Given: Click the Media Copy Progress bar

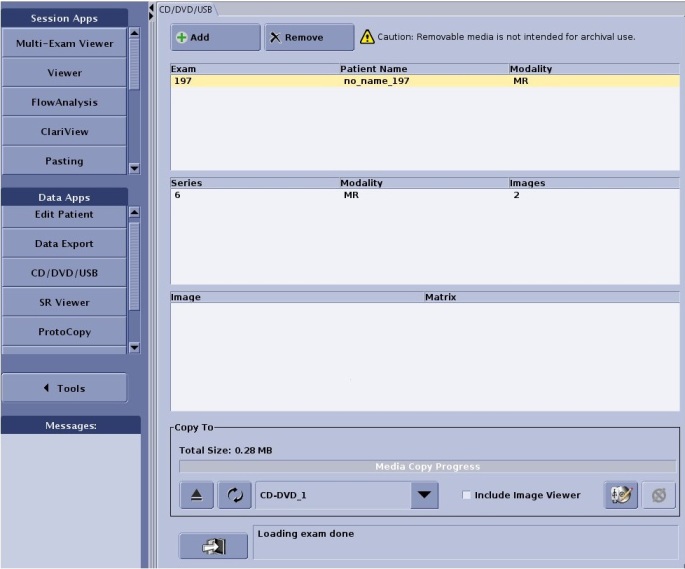Looking at the screenshot, I should coord(427,467).
